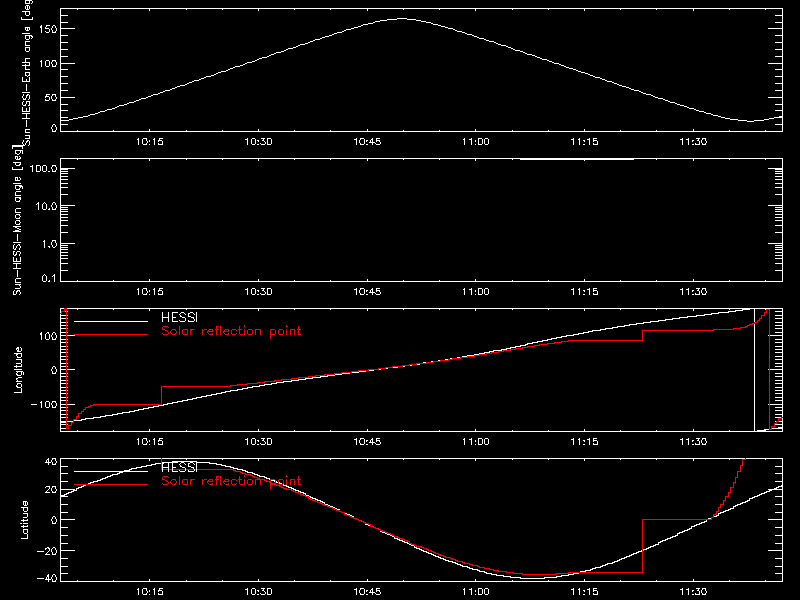Click the 11:00 time label under the Longitude plot
The height and width of the screenshot is (600, 800).
click(476, 442)
